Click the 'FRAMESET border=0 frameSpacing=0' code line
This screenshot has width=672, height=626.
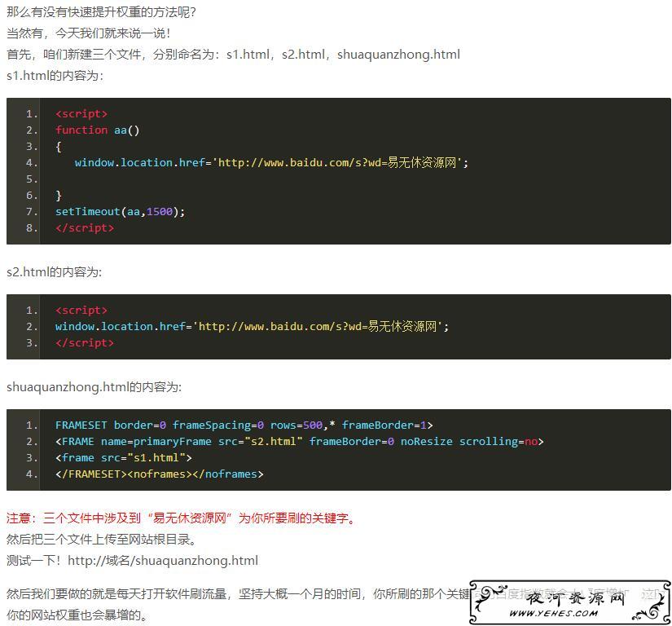(244, 425)
